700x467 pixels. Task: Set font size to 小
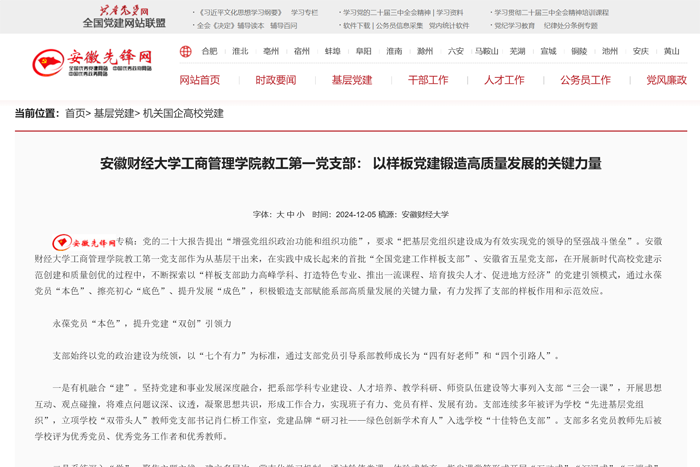pos(300,214)
